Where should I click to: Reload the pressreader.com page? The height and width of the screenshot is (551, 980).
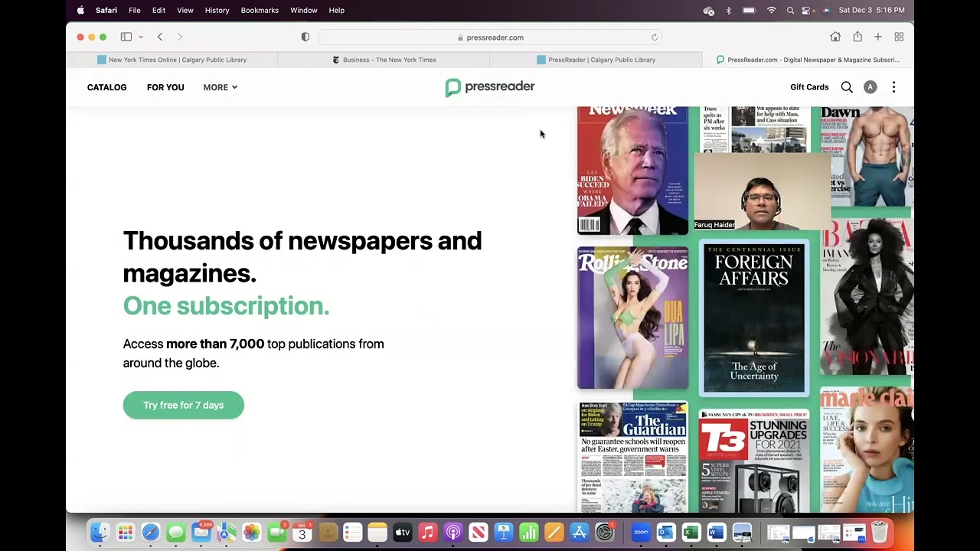coord(655,37)
